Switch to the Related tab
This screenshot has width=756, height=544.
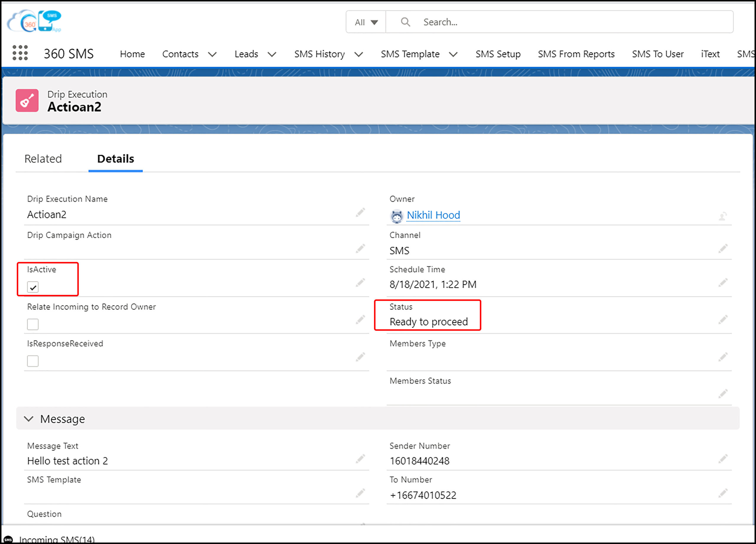click(x=43, y=159)
